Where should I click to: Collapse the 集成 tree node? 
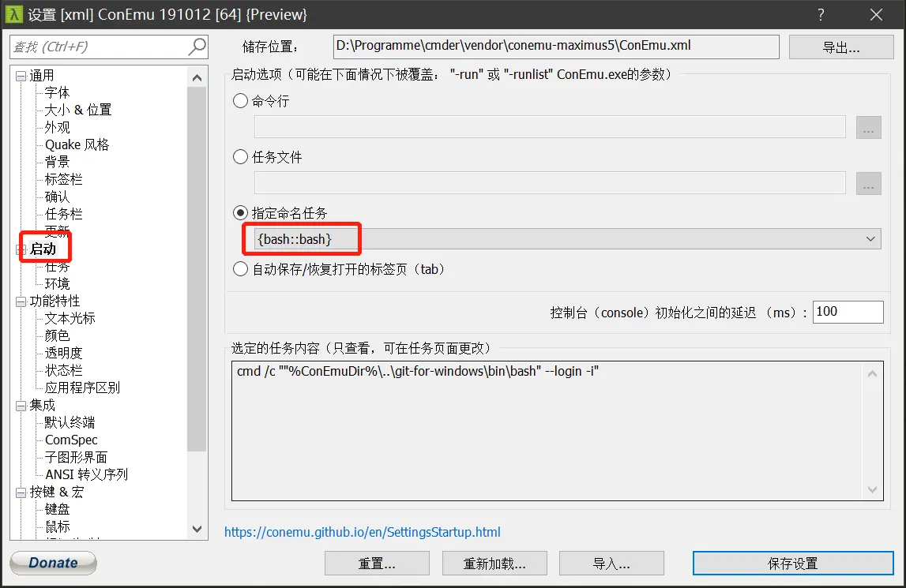[21, 406]
